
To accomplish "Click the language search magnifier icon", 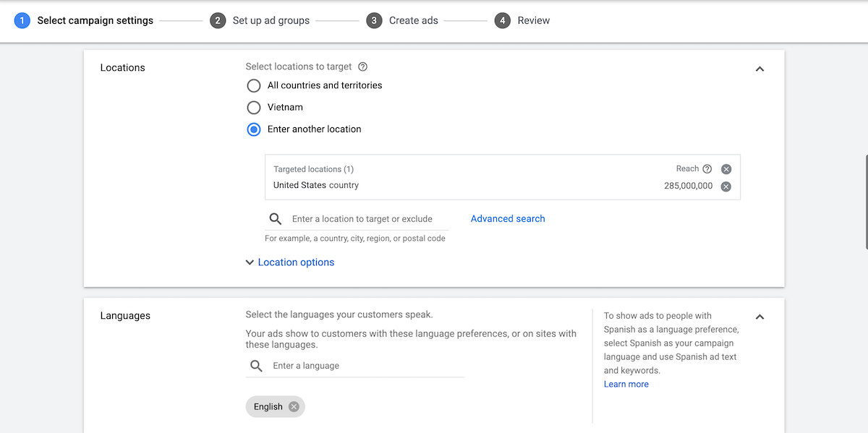I will [x=256, y=366].
